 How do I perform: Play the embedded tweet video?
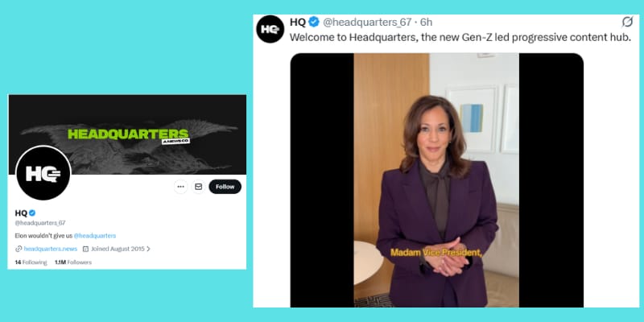pyautogui.click(x=436, y=180)
